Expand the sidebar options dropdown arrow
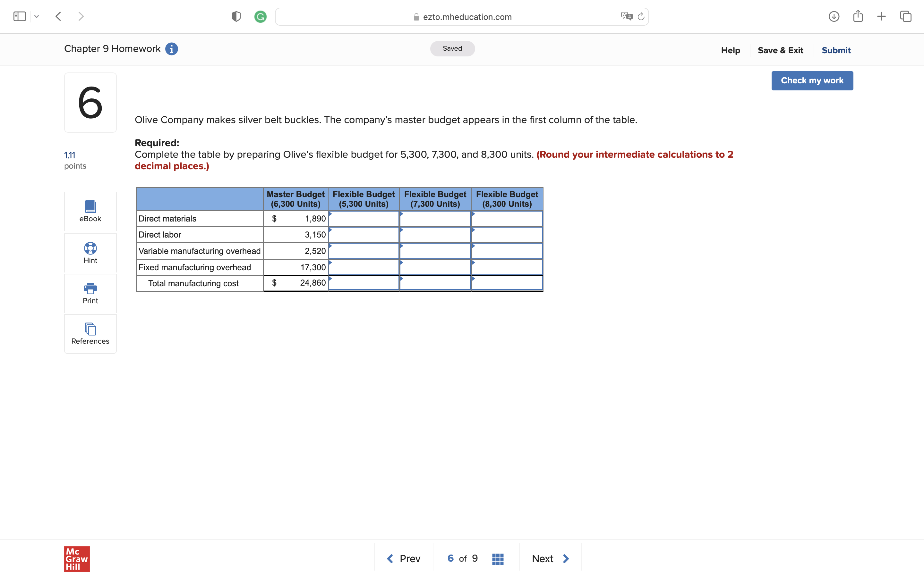Screen dimensions: 924x577 (37, 16)
